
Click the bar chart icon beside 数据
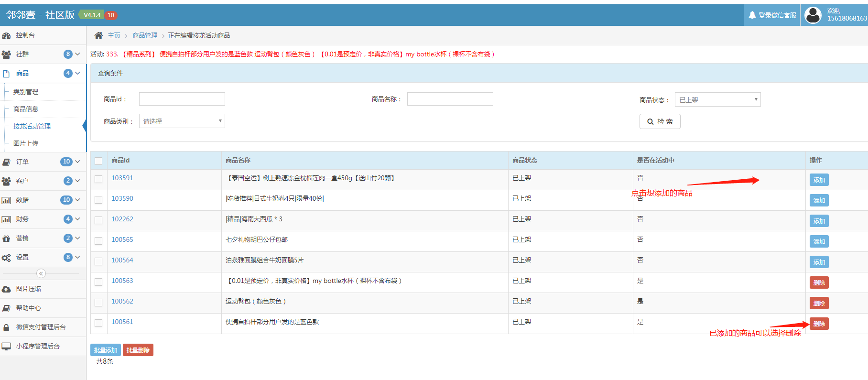(6, 200)
